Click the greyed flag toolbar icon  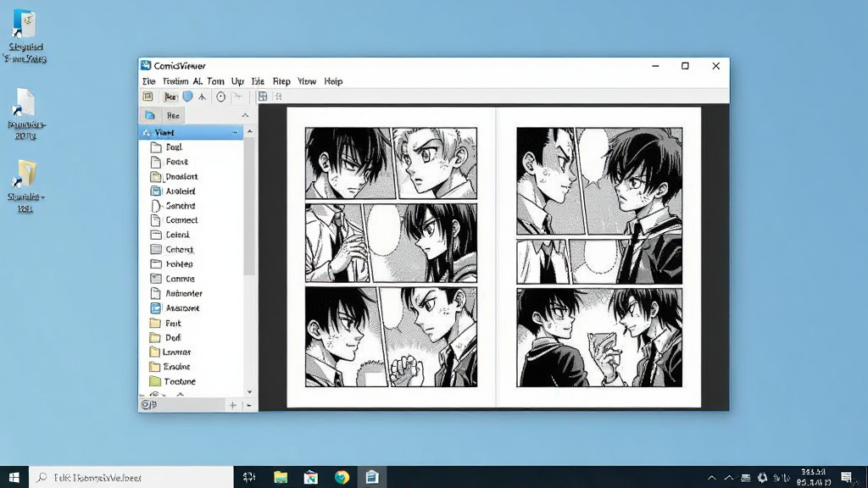(237, 97)
